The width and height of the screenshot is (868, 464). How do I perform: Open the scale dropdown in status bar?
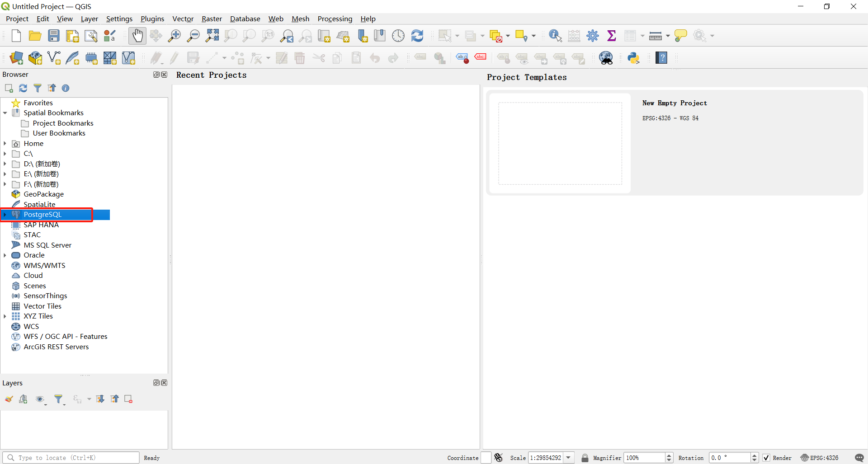[569, 458]
